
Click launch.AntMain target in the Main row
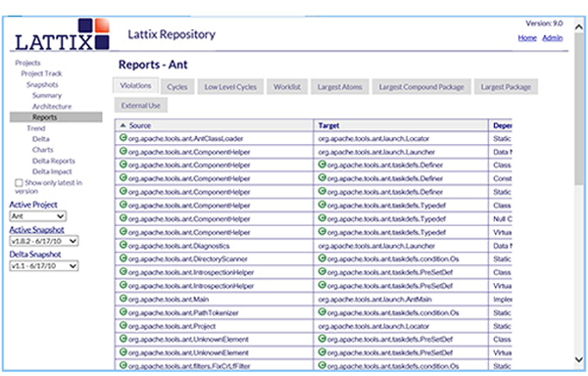point(375,300)
